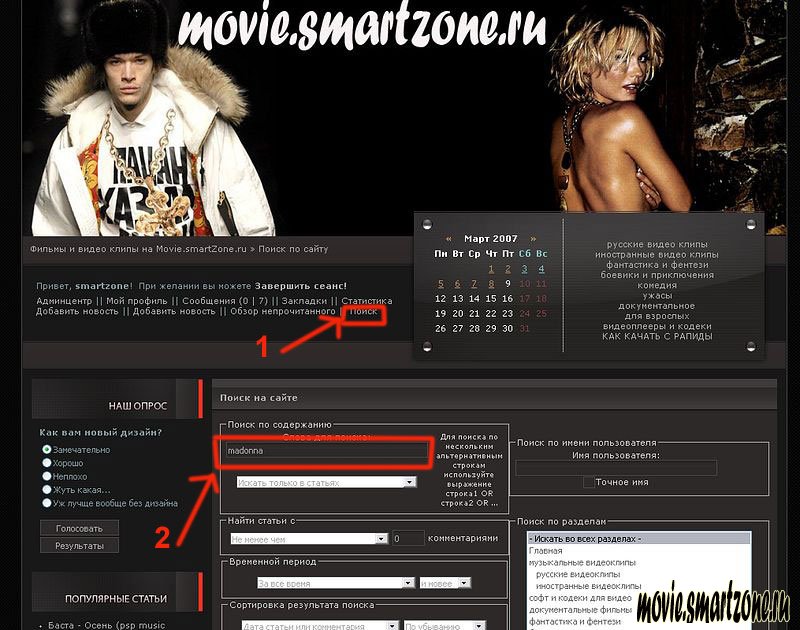Viewport: 800px width, 630px height.
Task: Open calendar date 1 of March 2007
Action: click(491, 269)
